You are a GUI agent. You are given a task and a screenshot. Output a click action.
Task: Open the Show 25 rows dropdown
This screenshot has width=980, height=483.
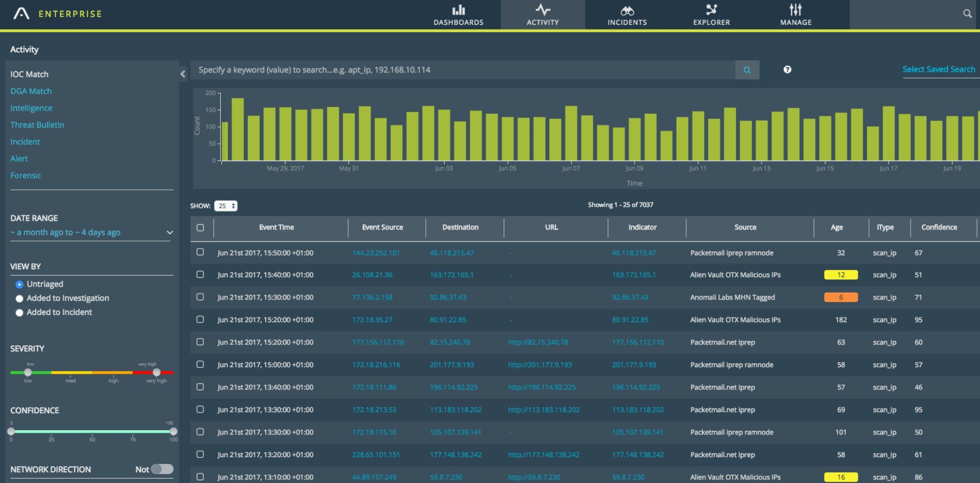[225, 206]
